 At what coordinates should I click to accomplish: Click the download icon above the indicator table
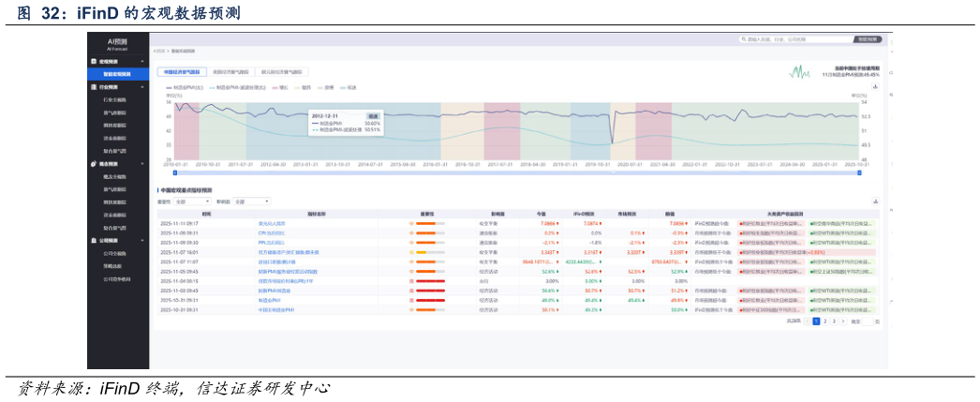click(875, 201)
